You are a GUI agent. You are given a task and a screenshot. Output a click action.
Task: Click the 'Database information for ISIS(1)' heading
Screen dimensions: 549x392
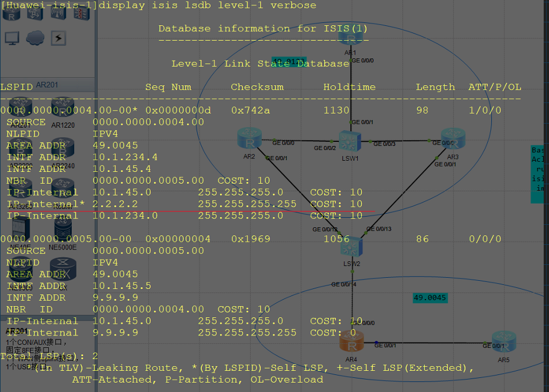263,29
